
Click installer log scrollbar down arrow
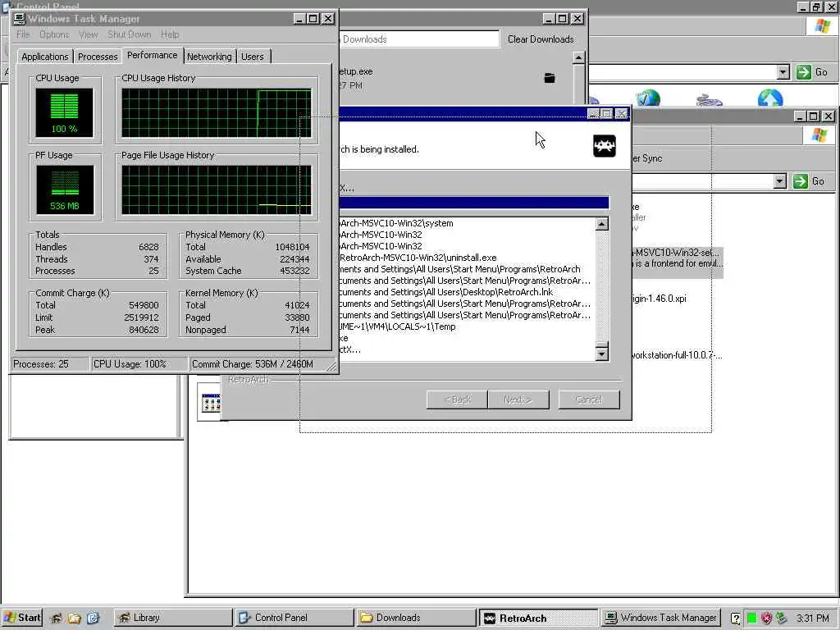[602, 354]
